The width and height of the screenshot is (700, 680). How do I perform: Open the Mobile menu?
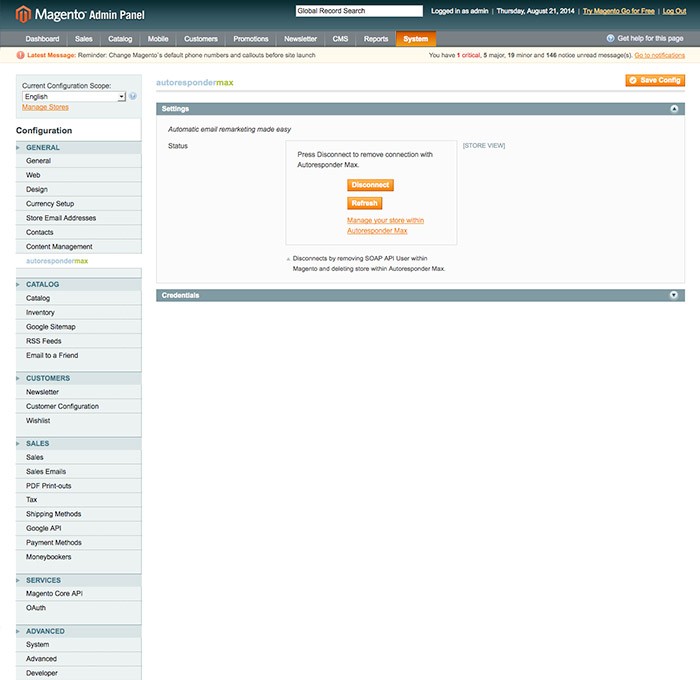(158, 39)
